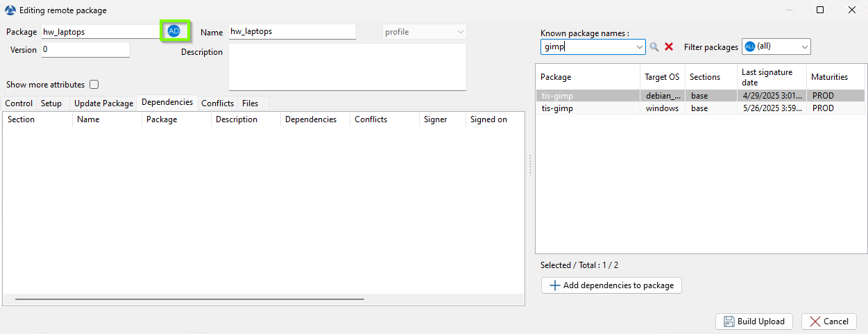
Task: Sort by Last signature date column header
Action: [772, 77]
